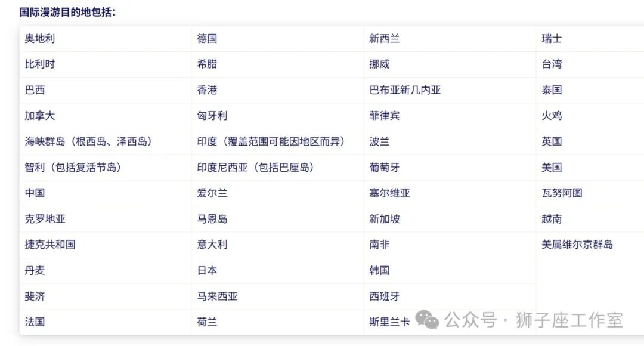Screen dimensions: 644x346
Task: Select the 德国 table cell
Action: (x=208, y=39)
